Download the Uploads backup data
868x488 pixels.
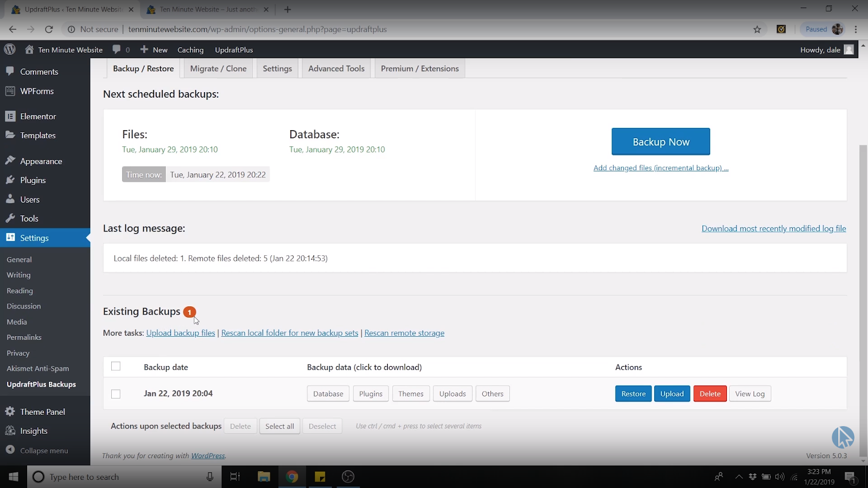pyautogui.click(x=452, y=394)
